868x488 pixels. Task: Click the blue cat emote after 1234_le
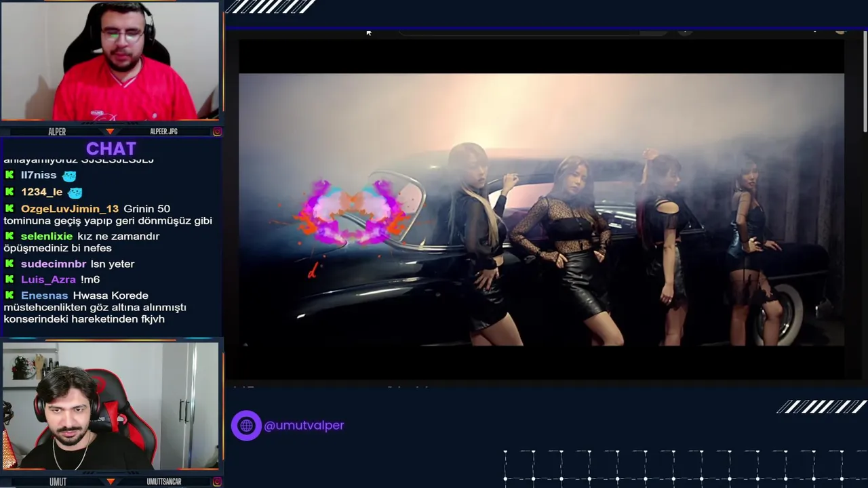(x=75, y=192)
